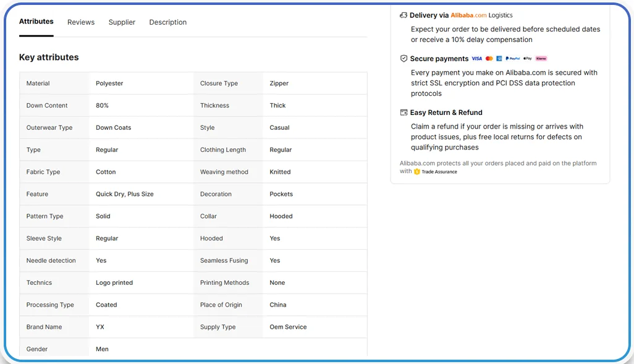
Task: Click the shield icon beside Secure payments
Action: tap(404, 58)
